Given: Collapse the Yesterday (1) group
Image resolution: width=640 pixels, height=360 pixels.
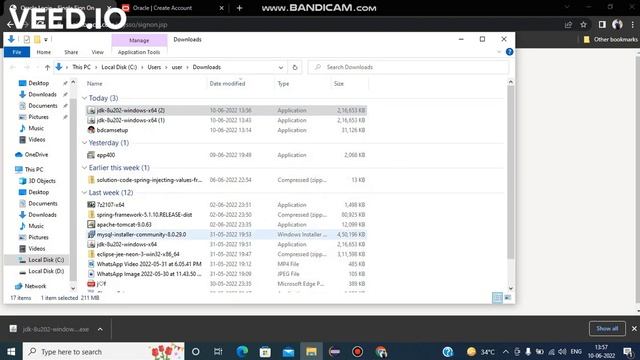Looking at the screenshot, I should [x=84, y=143].
